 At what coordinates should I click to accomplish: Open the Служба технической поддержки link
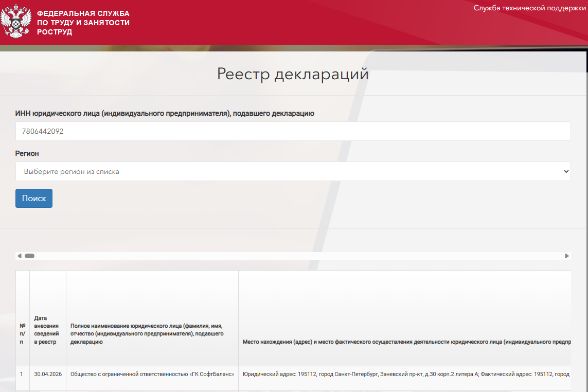coord(529,8)
